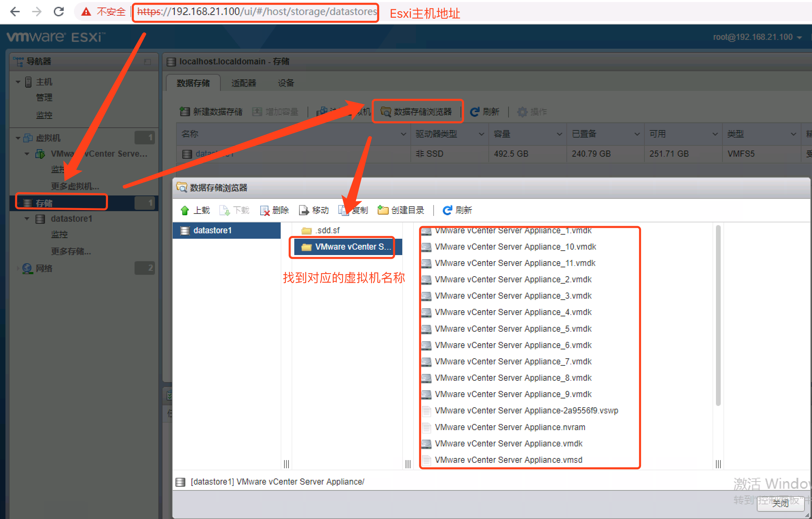Open the 操作 gear menu

(x=532, y=112)
